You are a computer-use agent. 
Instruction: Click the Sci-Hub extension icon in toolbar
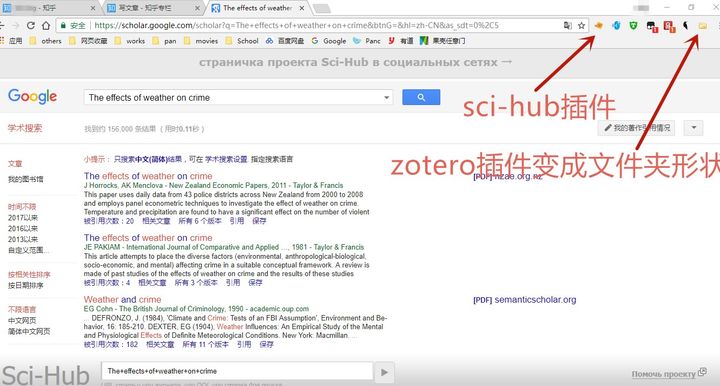tap(598, 26)
